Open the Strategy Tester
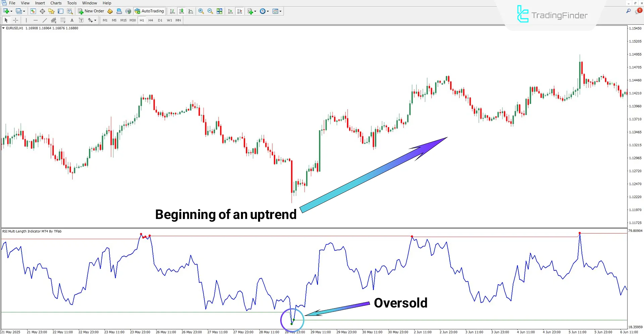 (x=70, y=11)
